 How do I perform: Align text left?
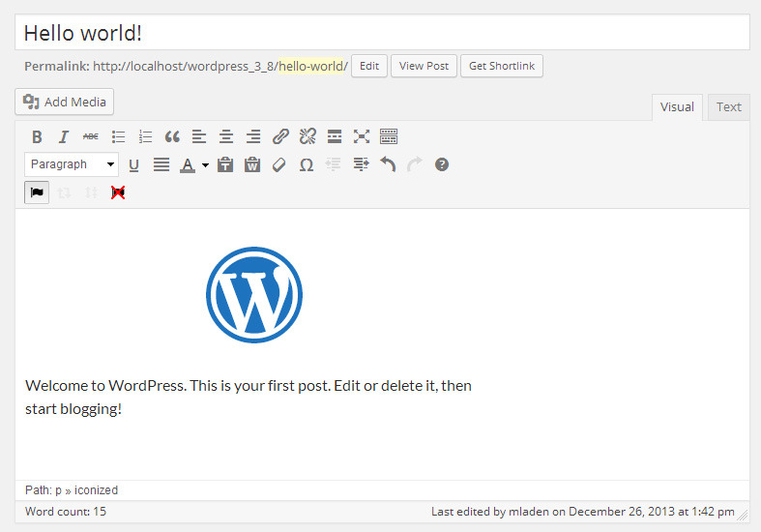(199, 137)
